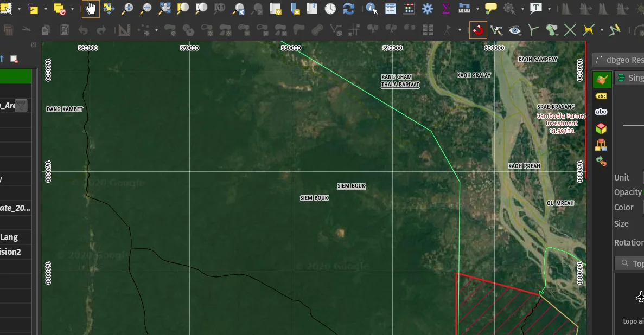Click the Zoom Out magnifier tool

click(146, 9)
